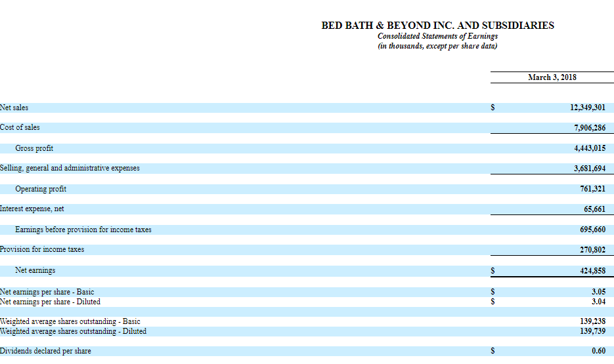The width and height of the screenshot is (614, 364).
Task: Select the 'March 3, 2018' column header
Action: coord(552,77)
